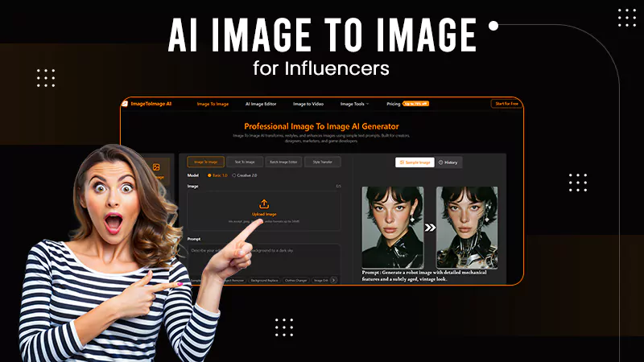Click the Clothes Changer tag

[x=295, y=280]
